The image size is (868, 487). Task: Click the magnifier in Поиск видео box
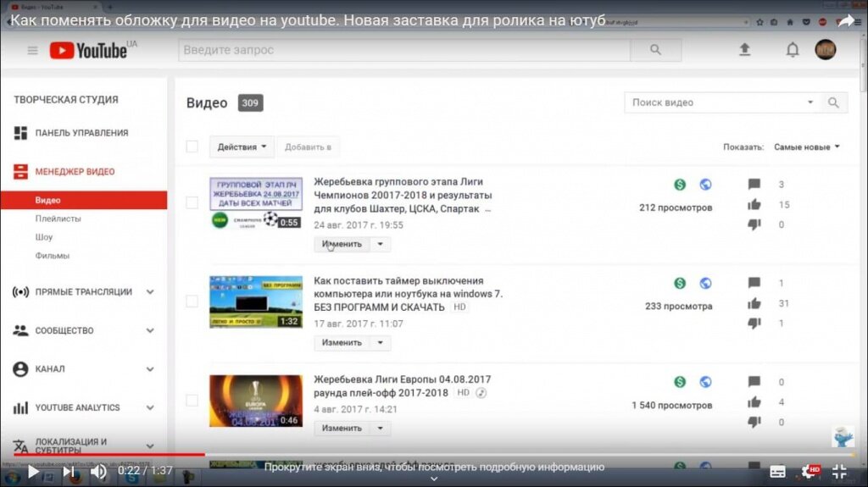click(x=833, y=102)
